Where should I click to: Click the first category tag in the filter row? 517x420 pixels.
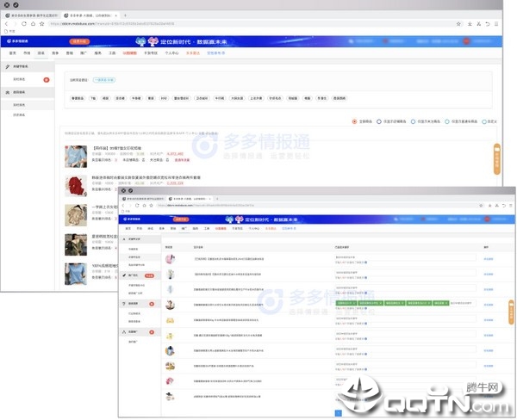[x=78, y=98]
